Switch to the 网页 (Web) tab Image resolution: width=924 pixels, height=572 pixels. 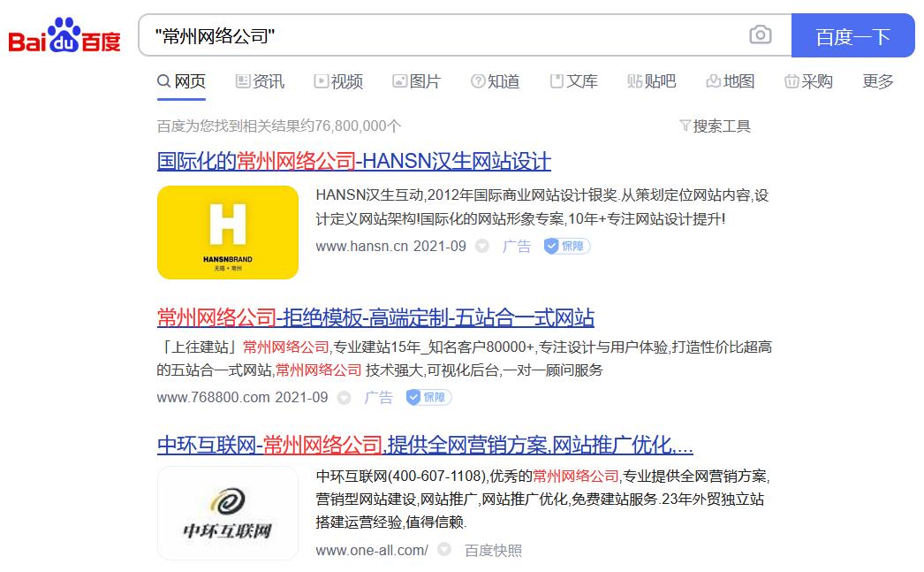[x=187, y=80]
